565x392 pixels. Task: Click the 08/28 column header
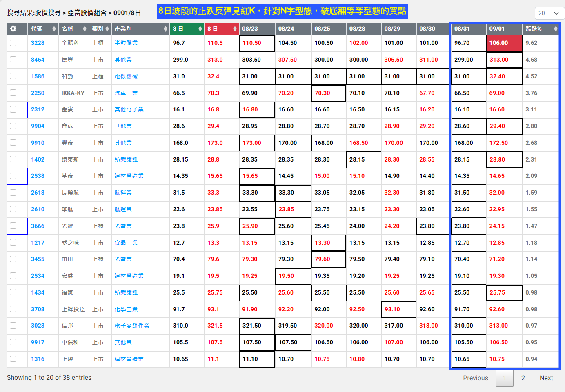(x=364, y=29)
